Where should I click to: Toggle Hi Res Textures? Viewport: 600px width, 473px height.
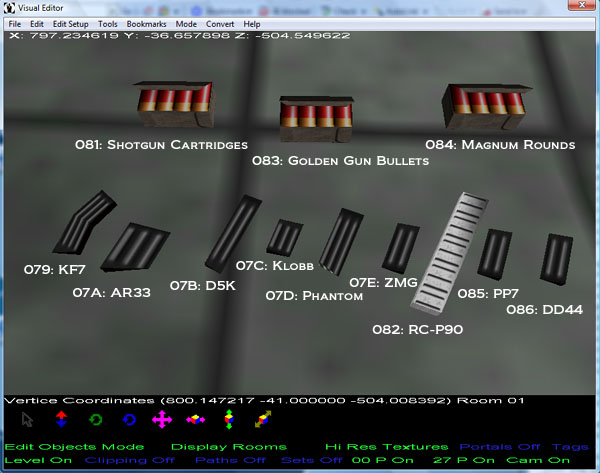click(386, 447)
